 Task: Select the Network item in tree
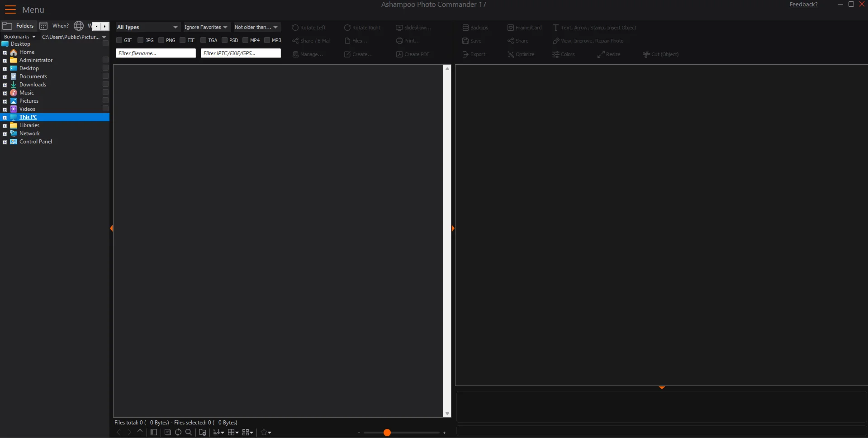29,133
